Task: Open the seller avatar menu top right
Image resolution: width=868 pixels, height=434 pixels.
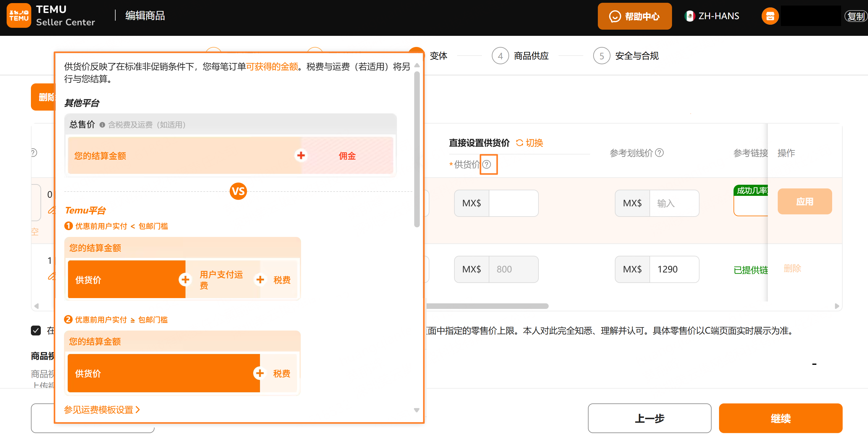Action: [770, 15]
